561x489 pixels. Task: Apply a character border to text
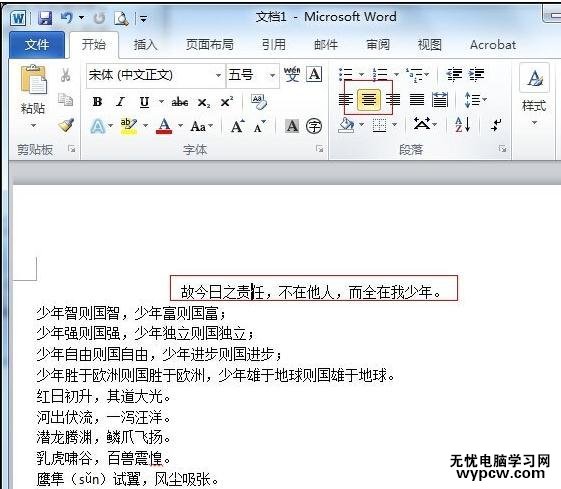pyautogui.click(x=314, y=74)
